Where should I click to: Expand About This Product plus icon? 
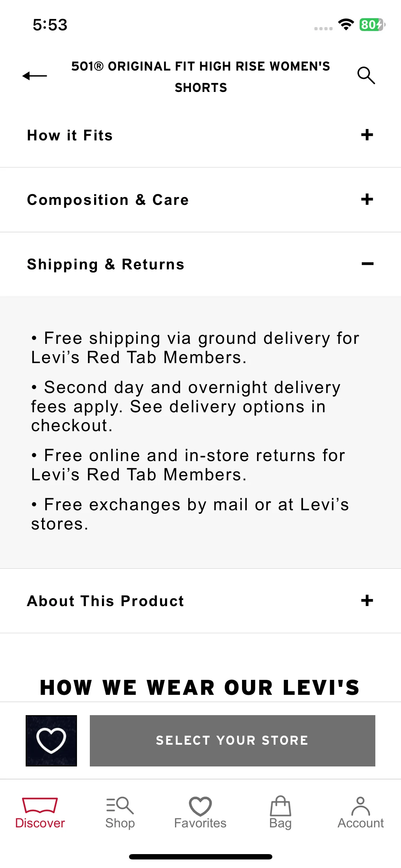click(367, 601)
